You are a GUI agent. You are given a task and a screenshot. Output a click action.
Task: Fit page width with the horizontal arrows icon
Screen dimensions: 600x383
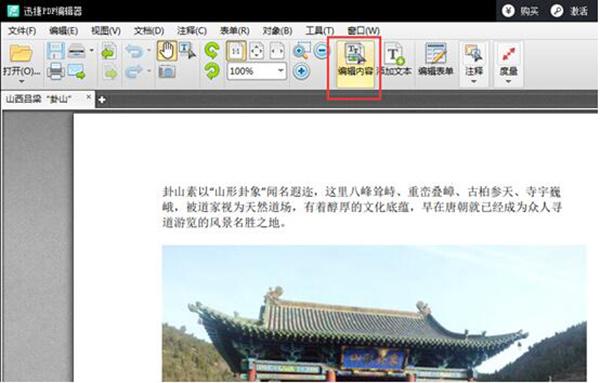point(277,51)
